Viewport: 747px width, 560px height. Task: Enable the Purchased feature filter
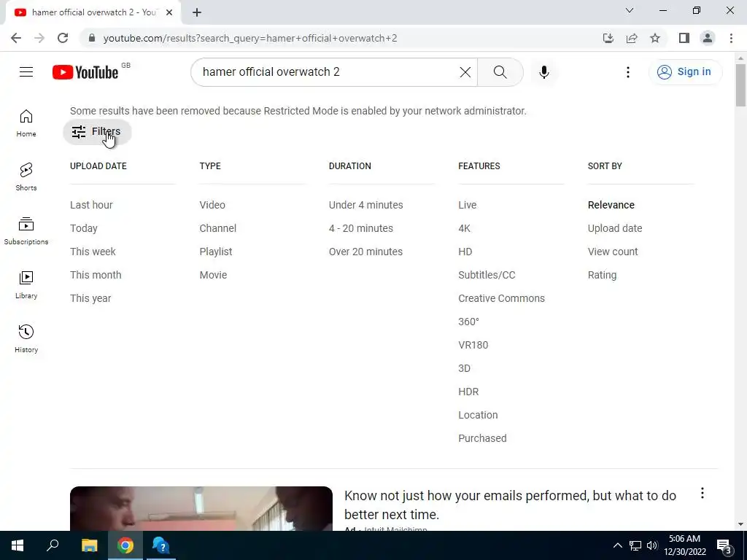(x=483, y=438)
